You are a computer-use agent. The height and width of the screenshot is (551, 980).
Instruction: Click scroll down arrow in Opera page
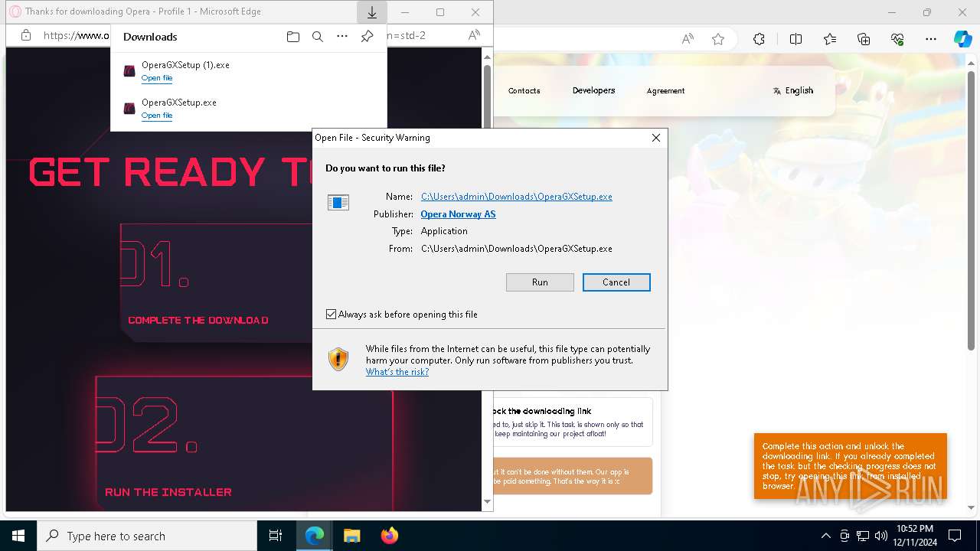487,502
